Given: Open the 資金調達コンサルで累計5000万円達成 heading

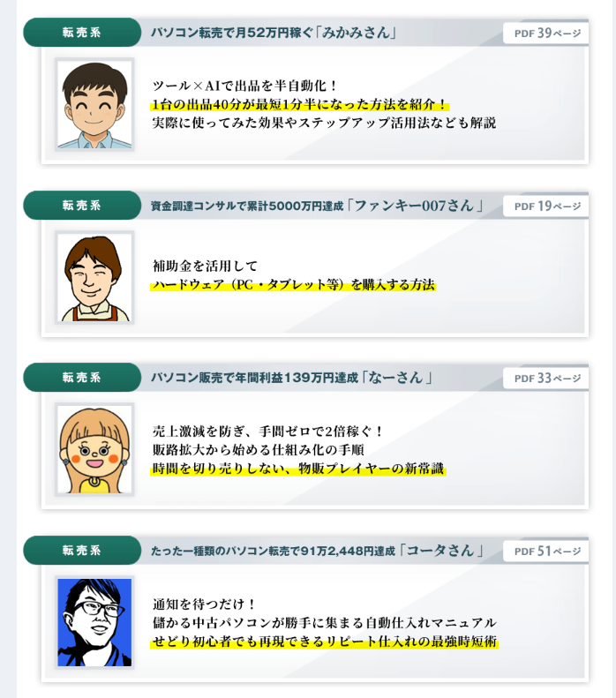Looking at the screenshot, I should (x=317, y=206).
